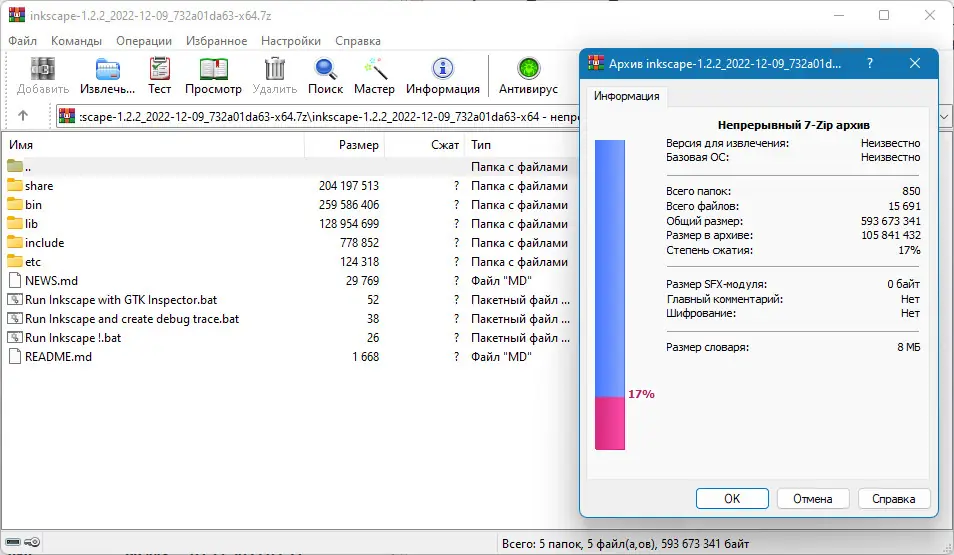Open the Справка menu in the menu bar

(358, 41)
